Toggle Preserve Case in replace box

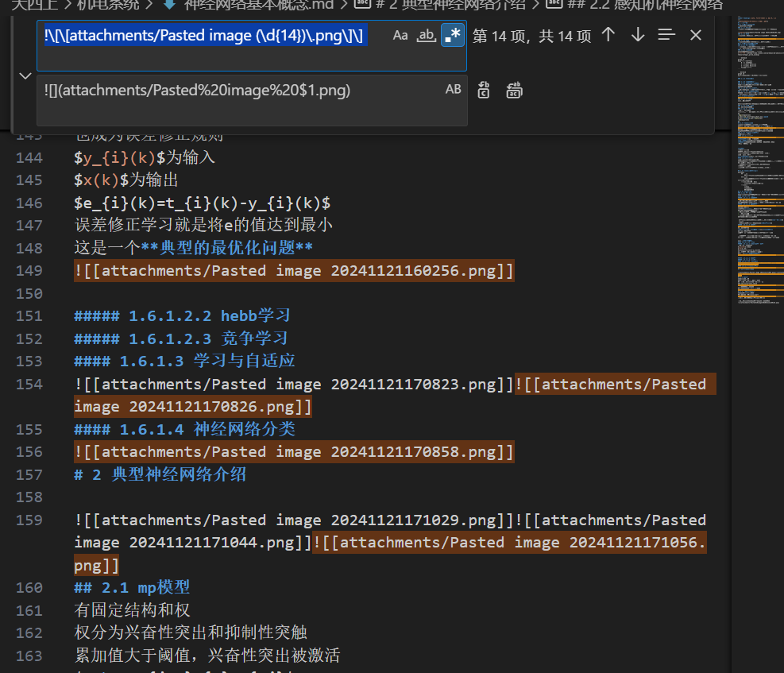(453, 90)
